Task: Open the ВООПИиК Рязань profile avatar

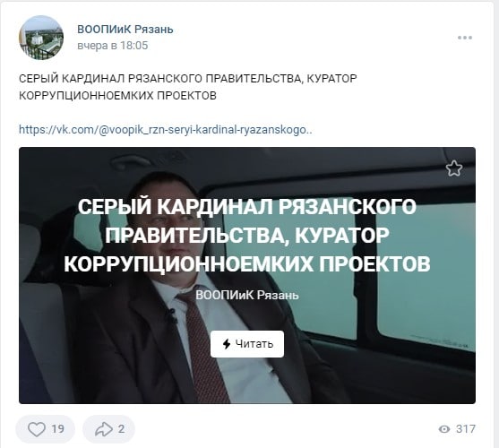Action: (x=41, y=38)
